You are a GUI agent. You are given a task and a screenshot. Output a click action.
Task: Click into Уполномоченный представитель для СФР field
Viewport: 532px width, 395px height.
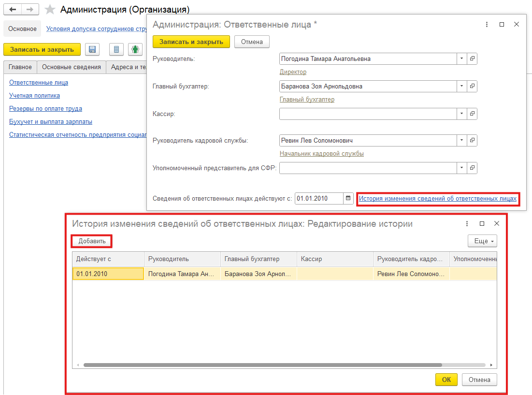(368, 168)
